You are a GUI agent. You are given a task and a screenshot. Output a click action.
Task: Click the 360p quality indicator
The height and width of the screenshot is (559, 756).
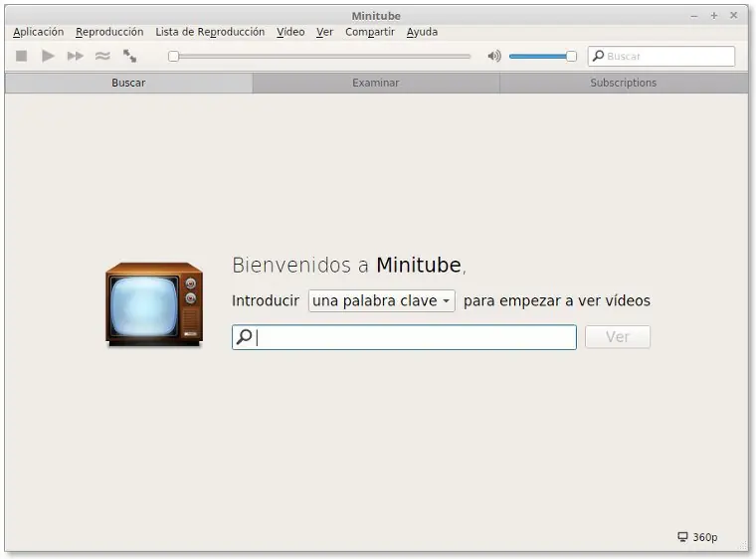697,537
